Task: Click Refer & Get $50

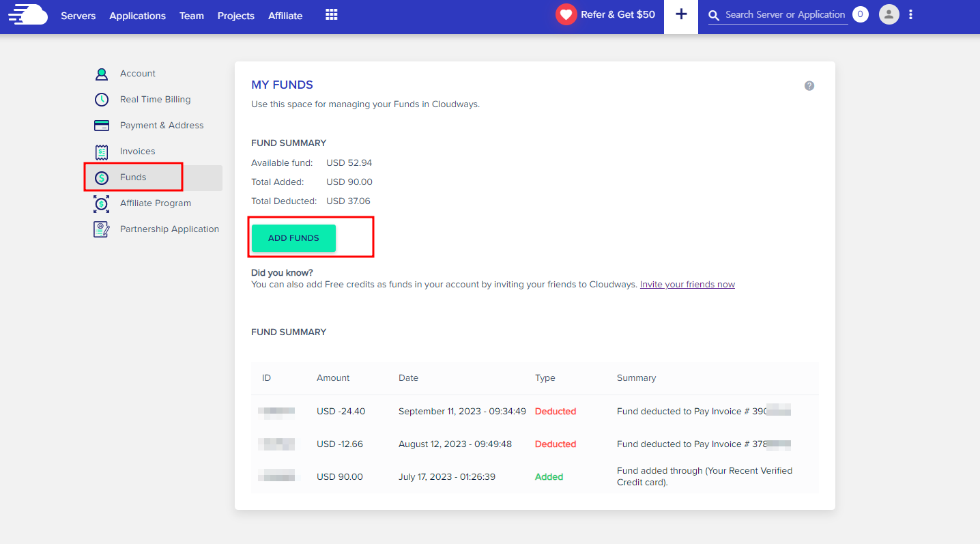Action: 618,14
